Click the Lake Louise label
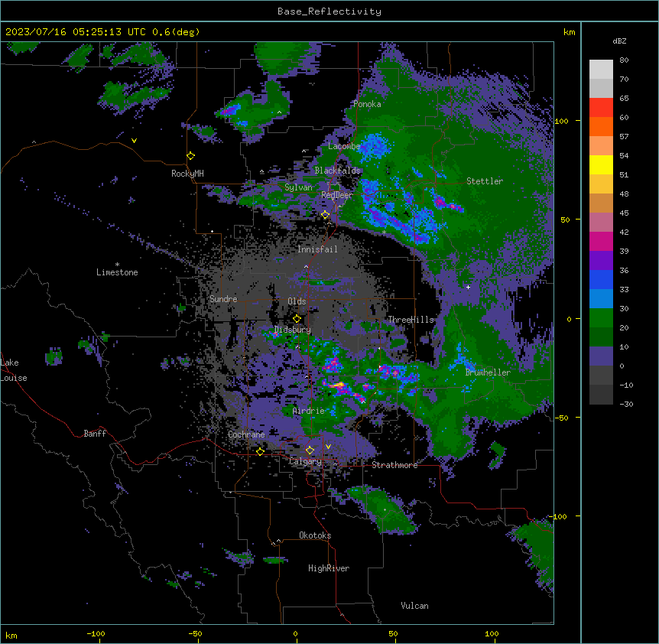Screen dimensions: 659x644 14,370
